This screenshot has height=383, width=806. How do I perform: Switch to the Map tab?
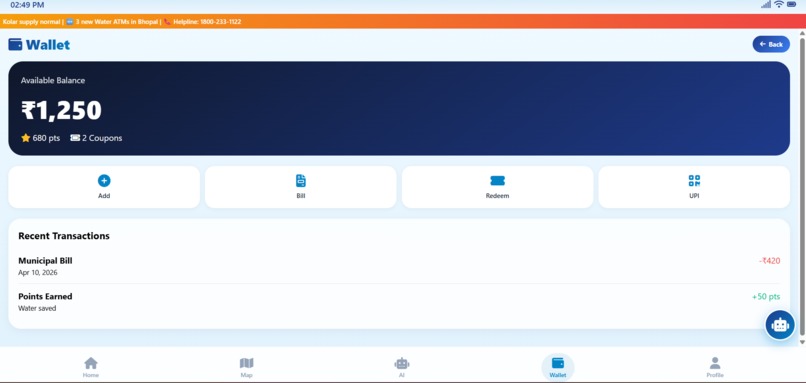(x=247, y=368)
